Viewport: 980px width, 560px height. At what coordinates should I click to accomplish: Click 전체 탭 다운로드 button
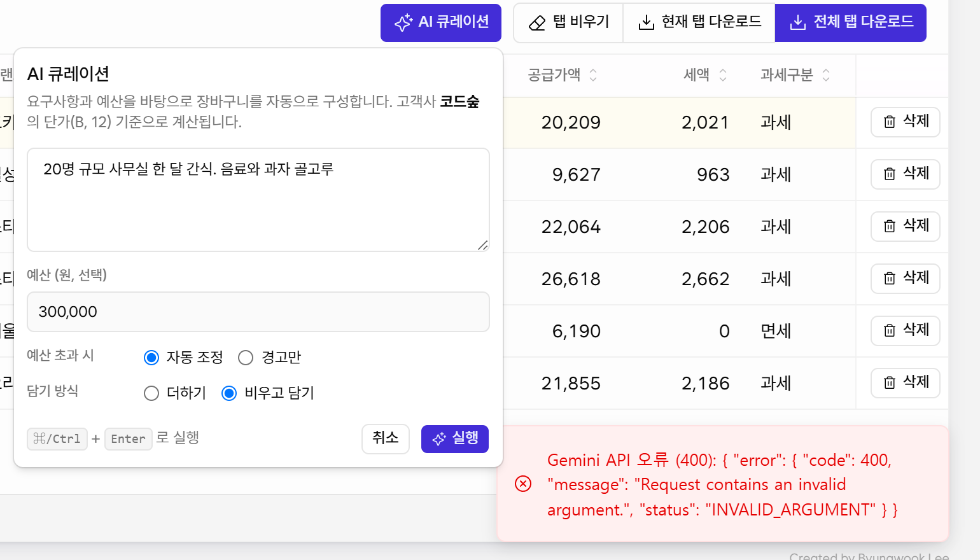pyautogui.click(x=850, y=23)
